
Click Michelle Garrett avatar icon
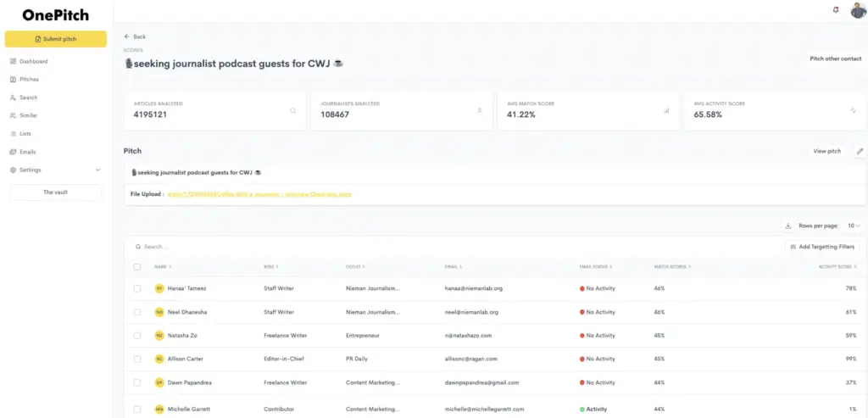point(159,410)
